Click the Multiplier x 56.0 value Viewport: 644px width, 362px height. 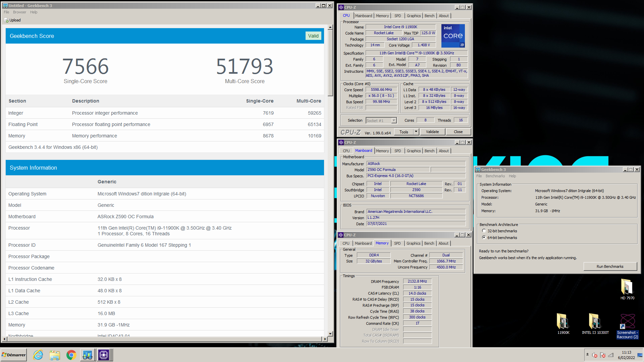(381, 96)
